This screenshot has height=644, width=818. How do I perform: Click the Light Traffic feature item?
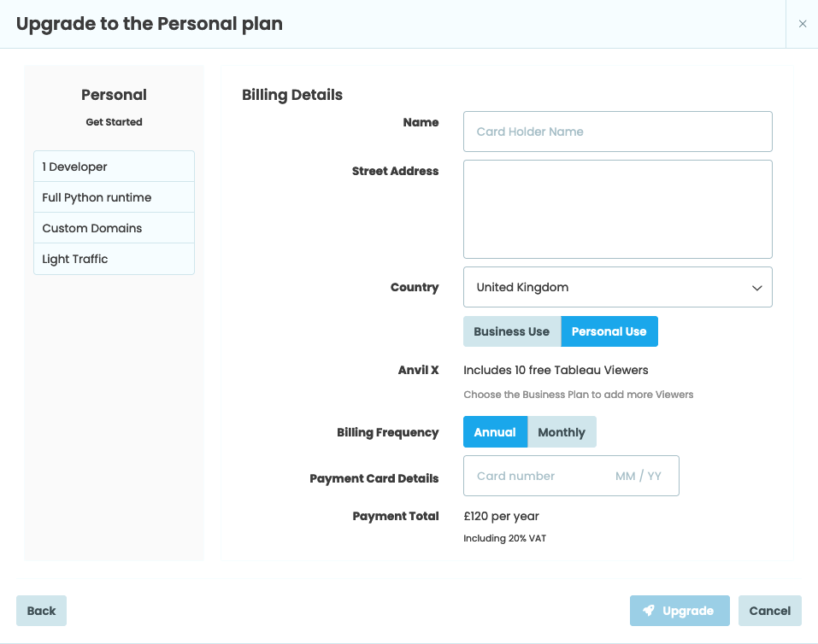pos(114,259)
